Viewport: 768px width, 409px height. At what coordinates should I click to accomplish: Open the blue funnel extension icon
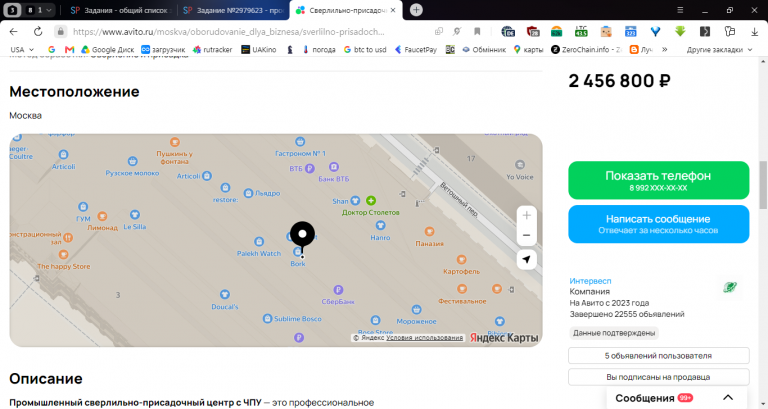[655, 31]
